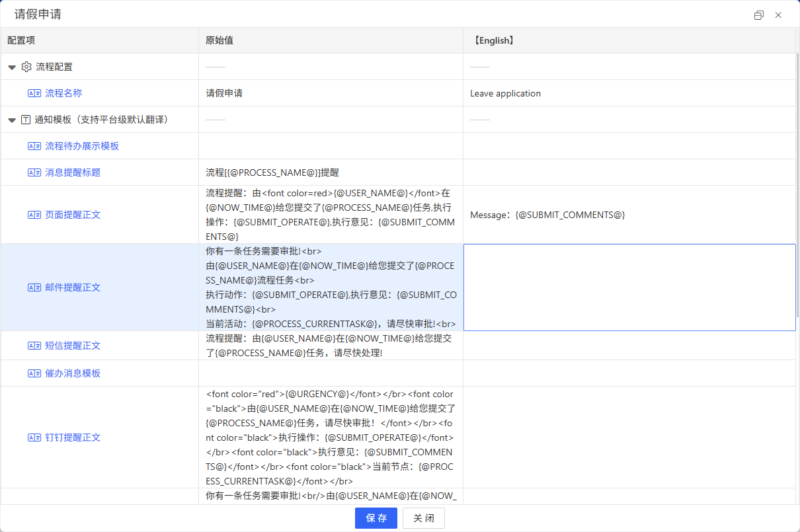Click the translate icon next to 催办消息模板
The width and height of the screenshot is (800, 532).
pyautogui.click(x=34, y=373)
